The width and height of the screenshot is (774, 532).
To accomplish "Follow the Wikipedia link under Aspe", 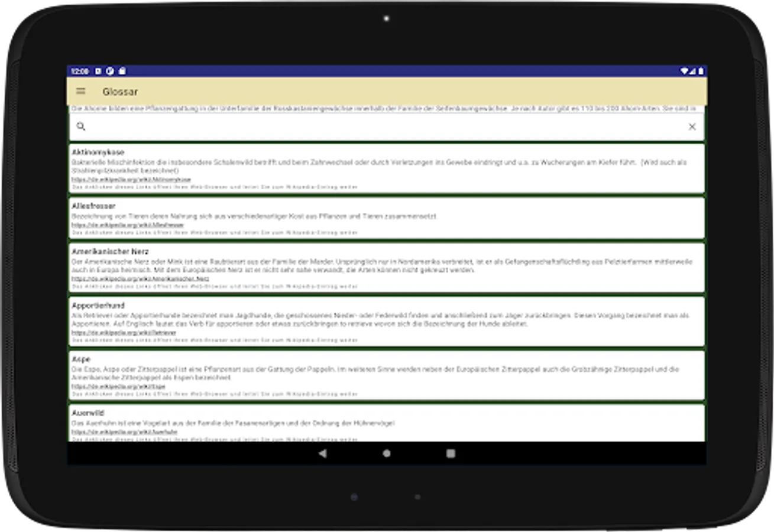I will [119, 387].
